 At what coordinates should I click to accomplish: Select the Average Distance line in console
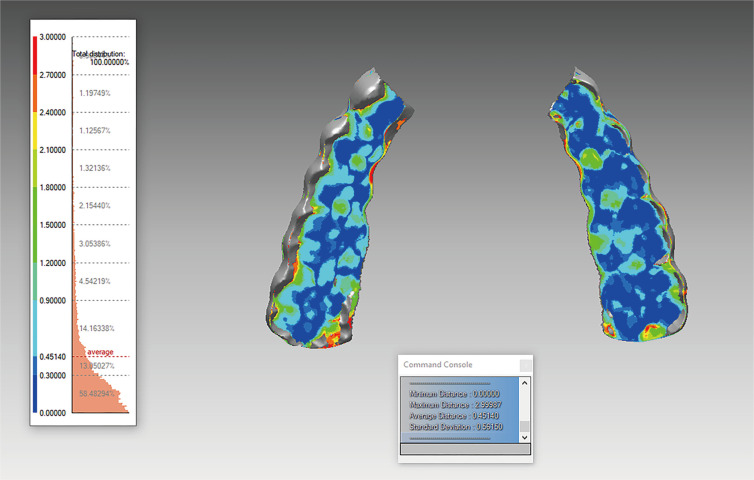456,417
